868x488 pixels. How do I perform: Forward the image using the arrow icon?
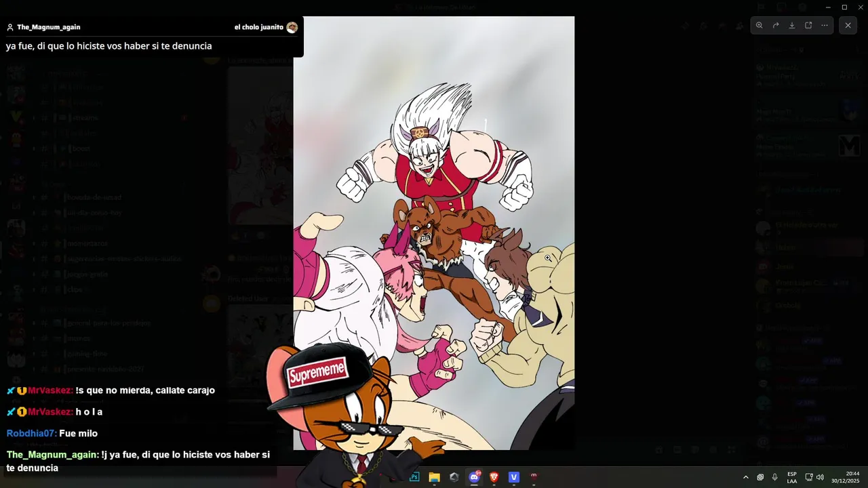tap(776, 26)
